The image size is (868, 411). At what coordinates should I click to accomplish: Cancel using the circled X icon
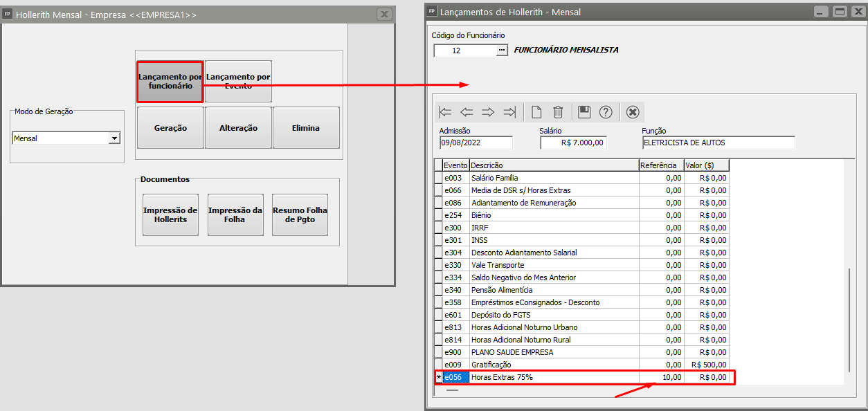coord(632,112)
